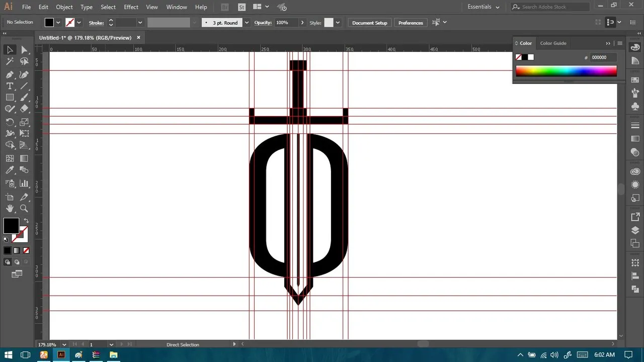644x362 pixels.
Task: Select the Zoom tool
Action: click(x=24, y=208)
